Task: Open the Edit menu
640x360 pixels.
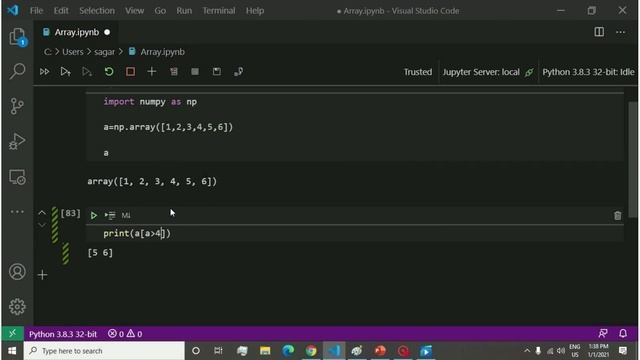Action: click(61, 11)
